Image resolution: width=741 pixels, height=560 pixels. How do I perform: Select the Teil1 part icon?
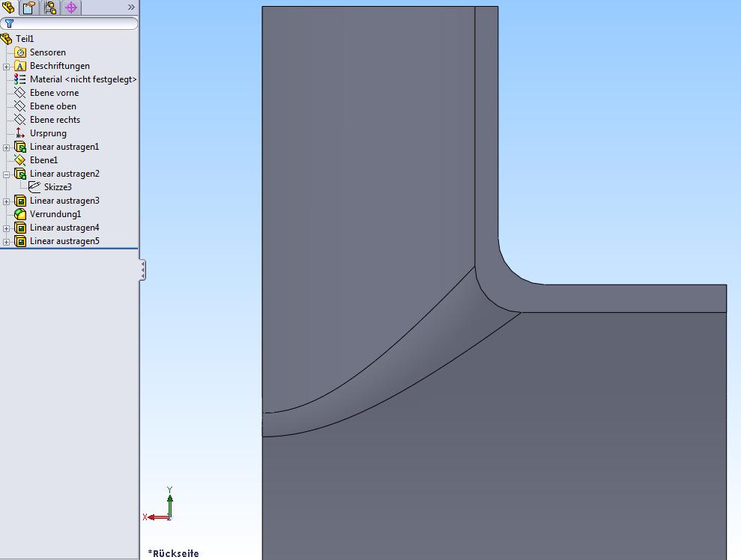[x=7, y=39]
